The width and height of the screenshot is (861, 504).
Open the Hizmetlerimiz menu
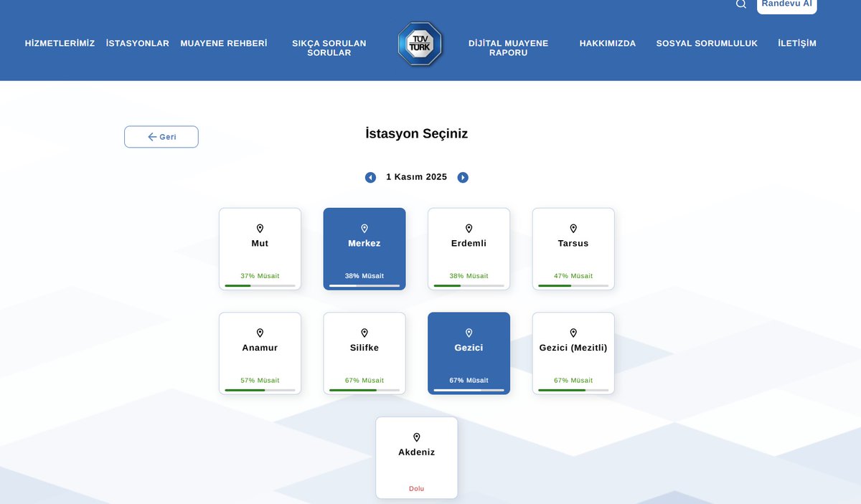[x=60, y=43]
